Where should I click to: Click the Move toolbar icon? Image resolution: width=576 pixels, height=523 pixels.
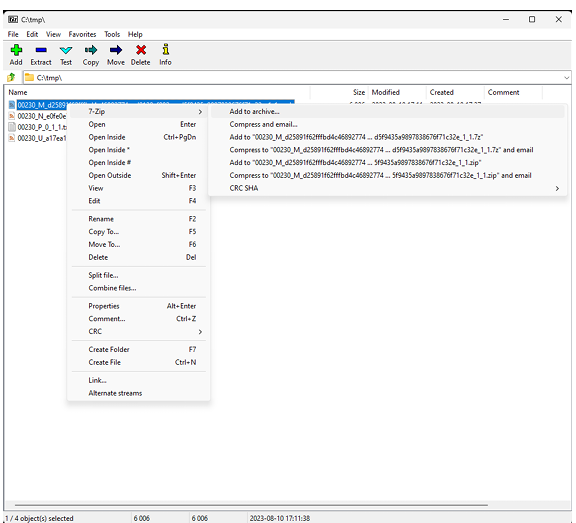tap(116, 50)
